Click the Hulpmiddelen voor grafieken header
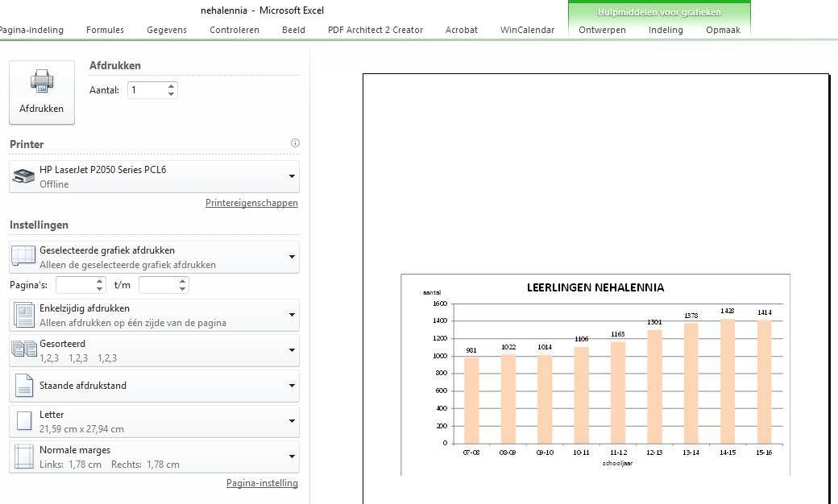Screen dimensions: 838x504 [659, 12]
